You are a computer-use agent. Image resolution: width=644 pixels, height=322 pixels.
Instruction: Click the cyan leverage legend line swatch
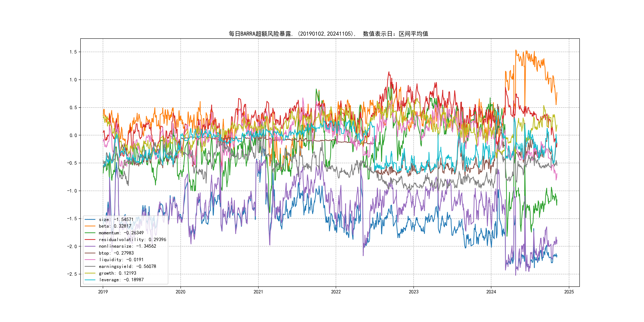[x=90, y=280]
